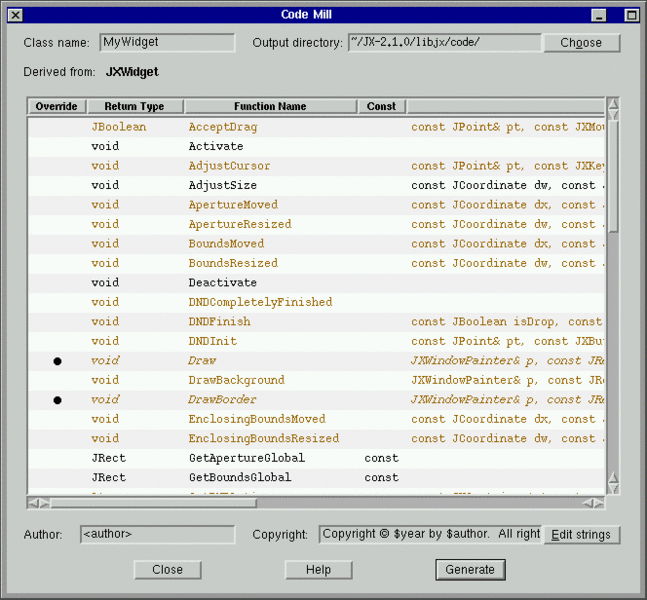Click the JXWidget derived-from class name
The height and width of the screenshot is (600, 647).
pyautogui.click(x=132, y=72)
